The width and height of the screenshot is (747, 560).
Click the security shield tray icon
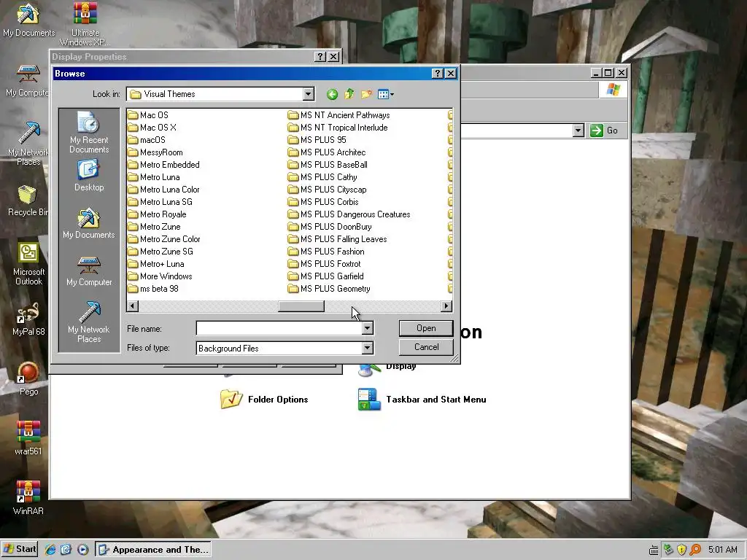click(682, 550)
